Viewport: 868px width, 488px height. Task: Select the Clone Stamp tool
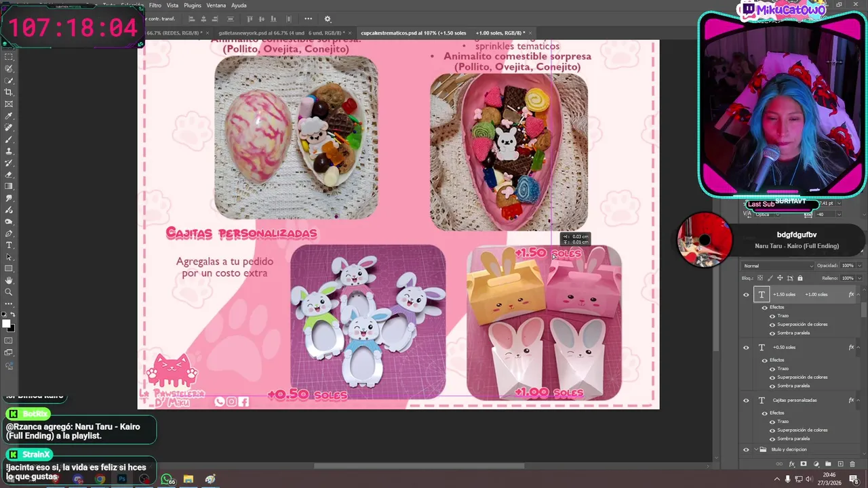[x=9, y=151]
